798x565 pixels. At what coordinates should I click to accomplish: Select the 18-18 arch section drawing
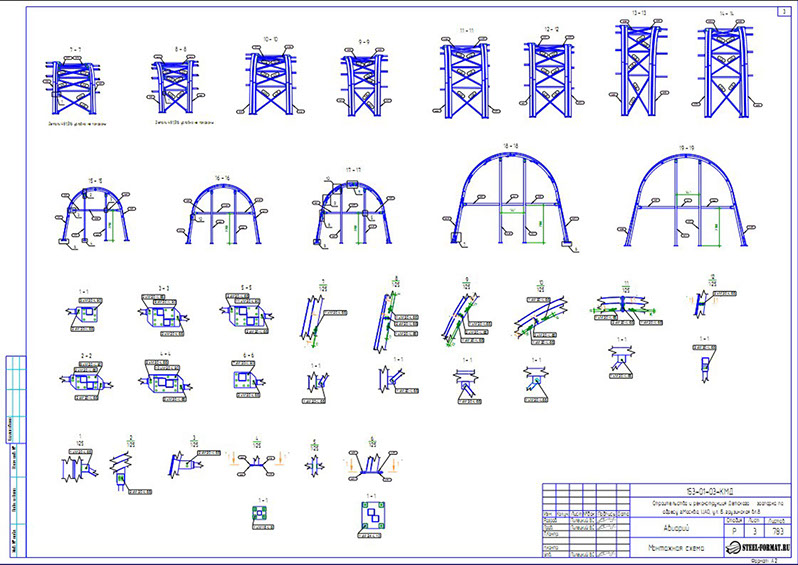coord(511,197)
